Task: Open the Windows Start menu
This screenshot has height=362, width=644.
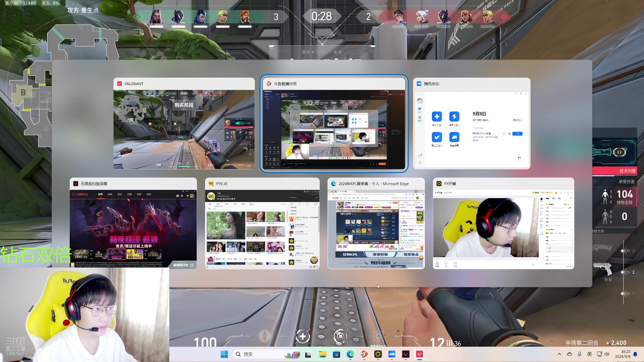Action: click(x=224, y=354)
